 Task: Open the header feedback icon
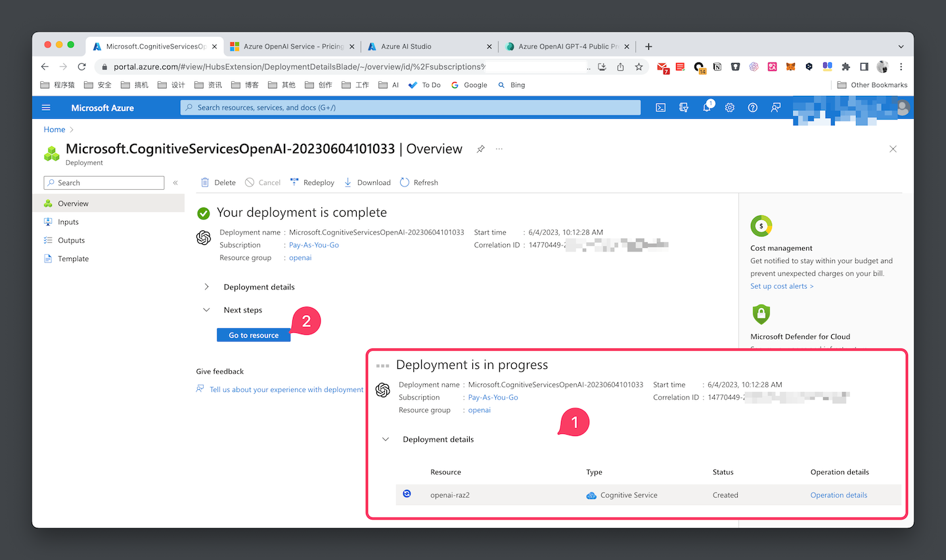pyautogui.click(x=776, y=108)
